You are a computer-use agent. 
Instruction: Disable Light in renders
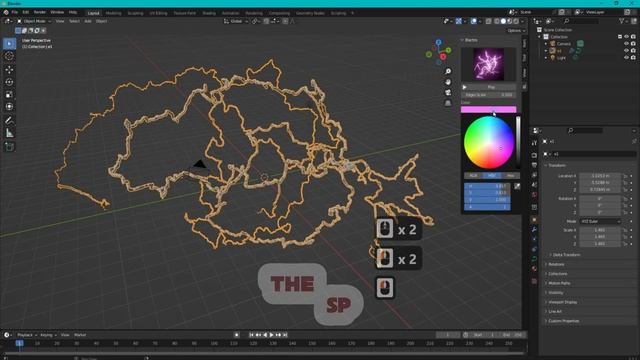click(x=633, y=58)
